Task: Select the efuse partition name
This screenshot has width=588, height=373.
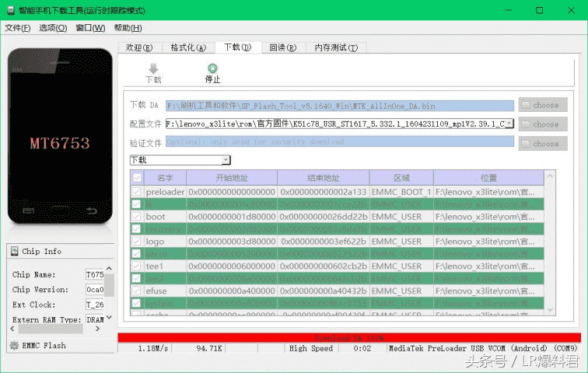Action: pyautogui.click(x=156, y=291)
